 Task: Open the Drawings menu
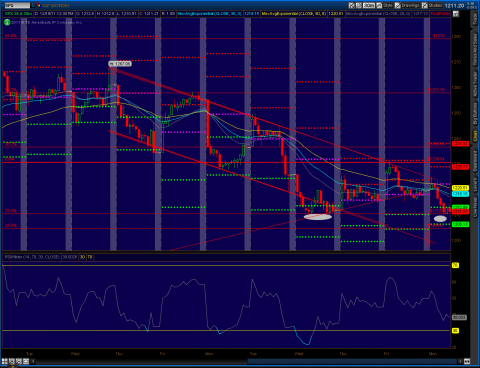(408, 5)
